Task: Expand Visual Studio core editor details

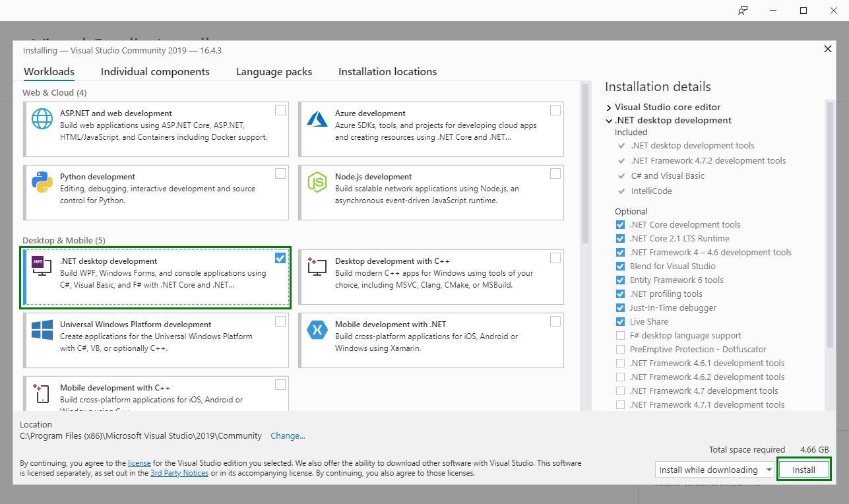Action: pyautogui.click(x=608, y=107)
